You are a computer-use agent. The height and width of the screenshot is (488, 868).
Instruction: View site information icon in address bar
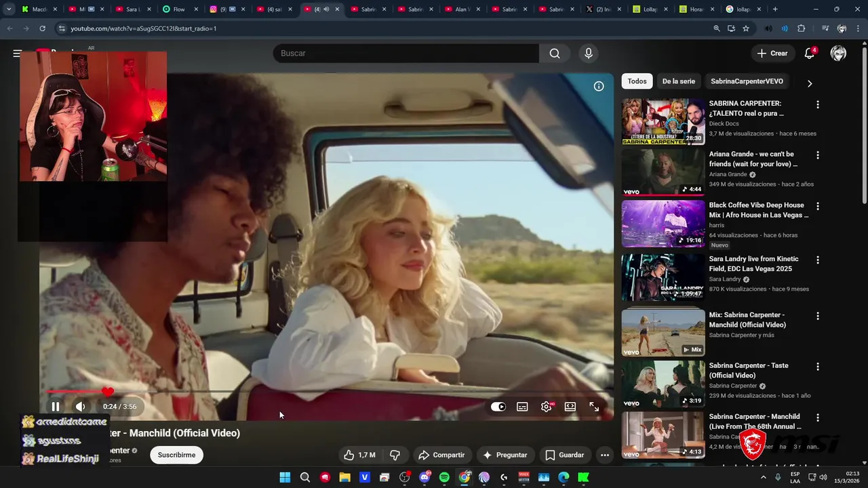coord(61,28)
